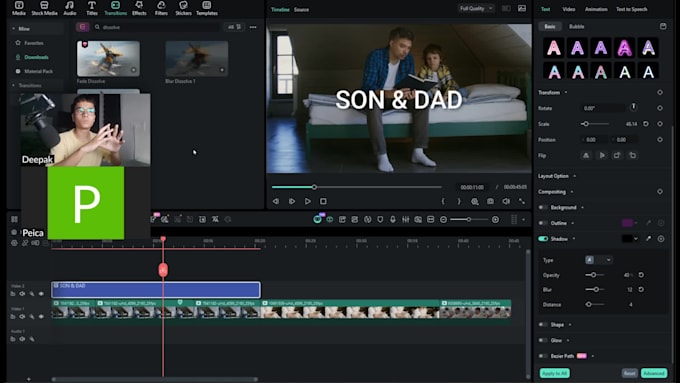This screenshot has height=383, width=680.
Task: Select Material Pack in sidebar
Action: click(x=38, y=71)
